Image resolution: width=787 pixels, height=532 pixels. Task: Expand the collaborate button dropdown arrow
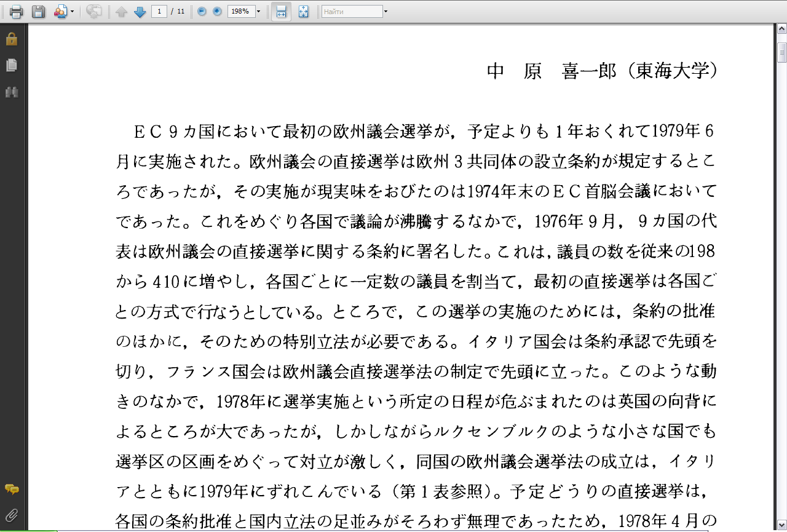[73, 12]
